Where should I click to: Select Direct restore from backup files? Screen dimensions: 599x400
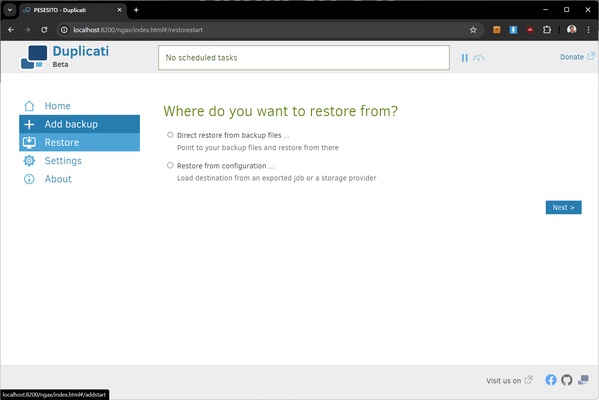pyautogui.click(x=170, y=135)
